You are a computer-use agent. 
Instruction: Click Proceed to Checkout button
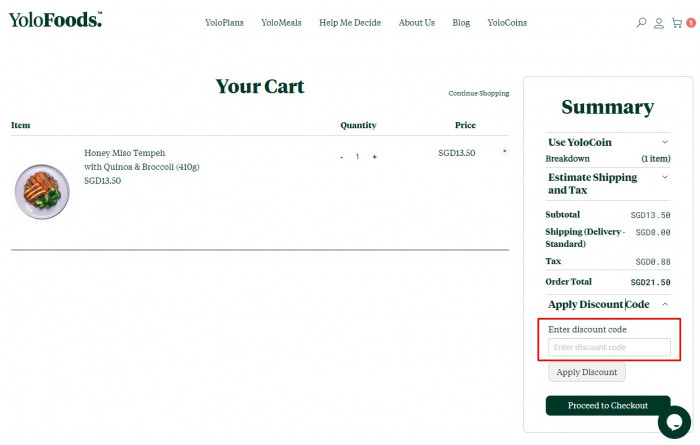tap(608, 405)
